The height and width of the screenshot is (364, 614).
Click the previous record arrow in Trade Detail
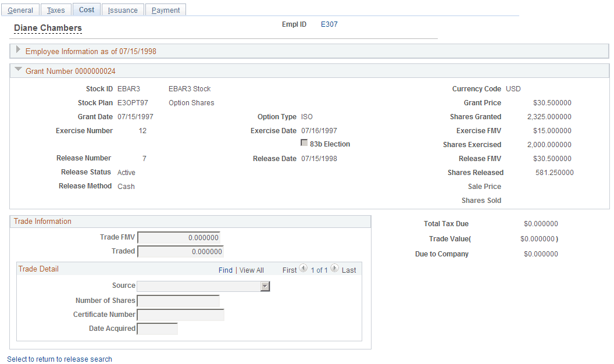[303, 269]
